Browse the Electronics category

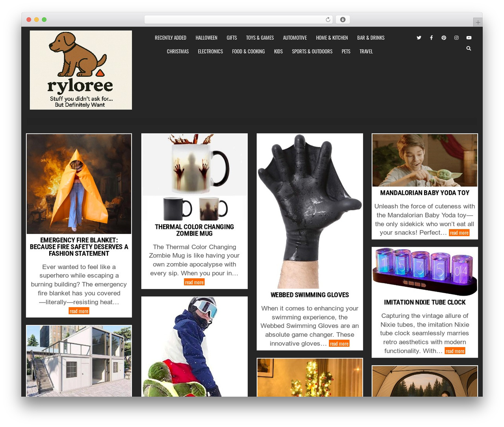211,52
